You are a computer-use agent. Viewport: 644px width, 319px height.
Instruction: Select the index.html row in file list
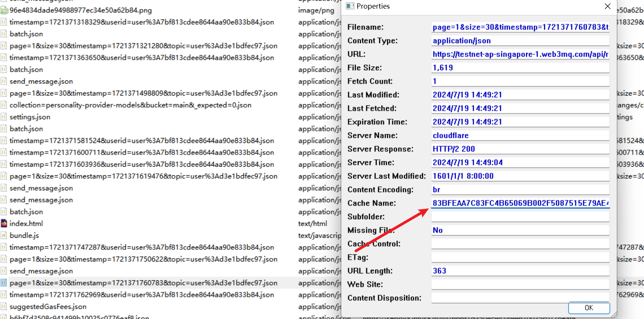[26, 223]
